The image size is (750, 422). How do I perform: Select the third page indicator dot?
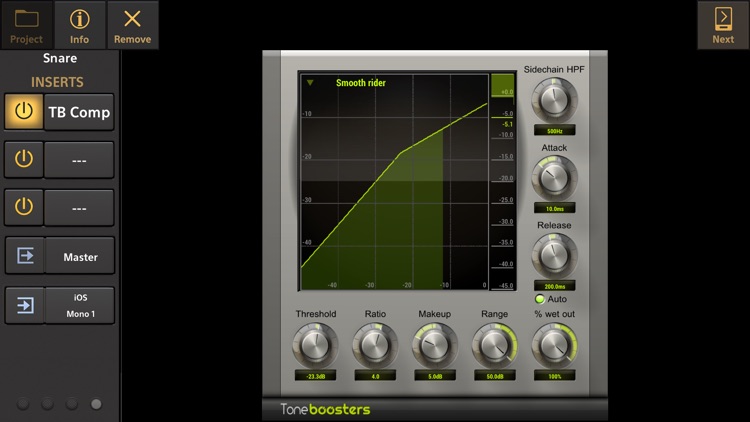pos(72,404)
